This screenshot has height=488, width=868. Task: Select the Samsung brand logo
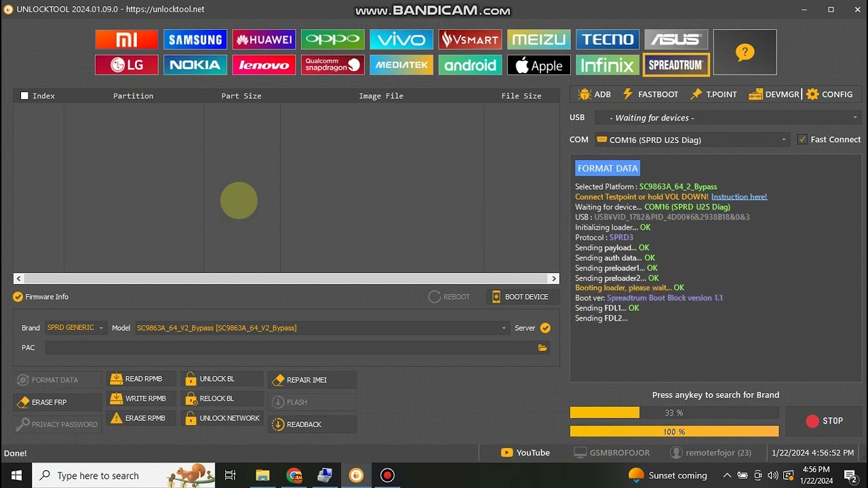pyautogui.click(x=195, y=39)
